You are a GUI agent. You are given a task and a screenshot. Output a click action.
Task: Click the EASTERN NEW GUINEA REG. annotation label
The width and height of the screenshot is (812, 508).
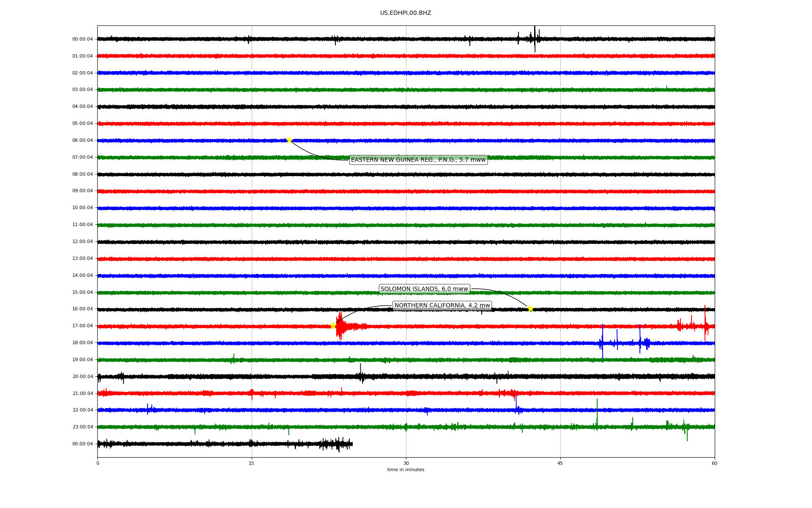coord(418,160)
